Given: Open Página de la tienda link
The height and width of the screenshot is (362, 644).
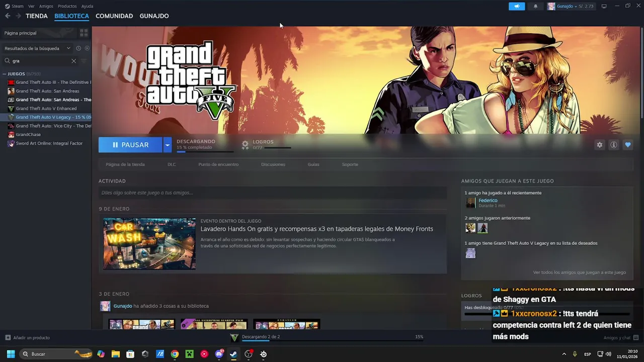Looking at the screenshot, I should (125, 164).
